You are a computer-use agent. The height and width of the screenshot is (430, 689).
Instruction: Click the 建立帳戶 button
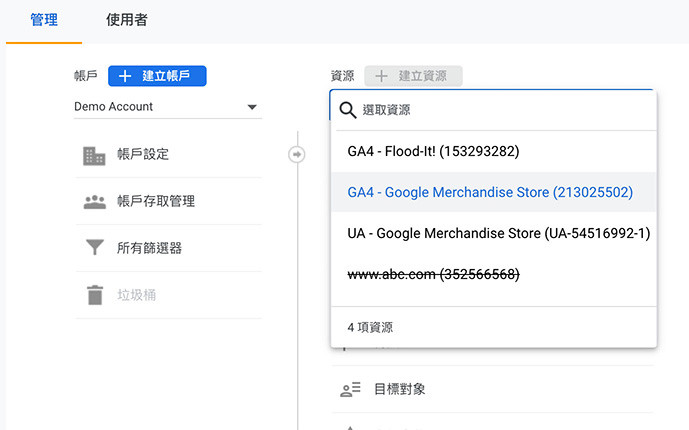[157, 76]
